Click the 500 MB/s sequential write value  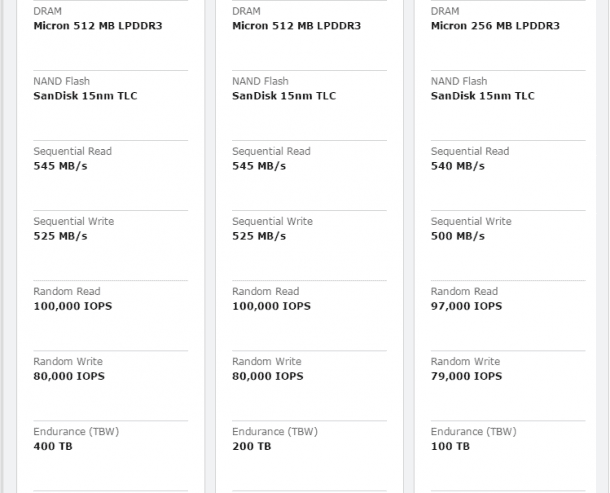click(x=457, y=236)
